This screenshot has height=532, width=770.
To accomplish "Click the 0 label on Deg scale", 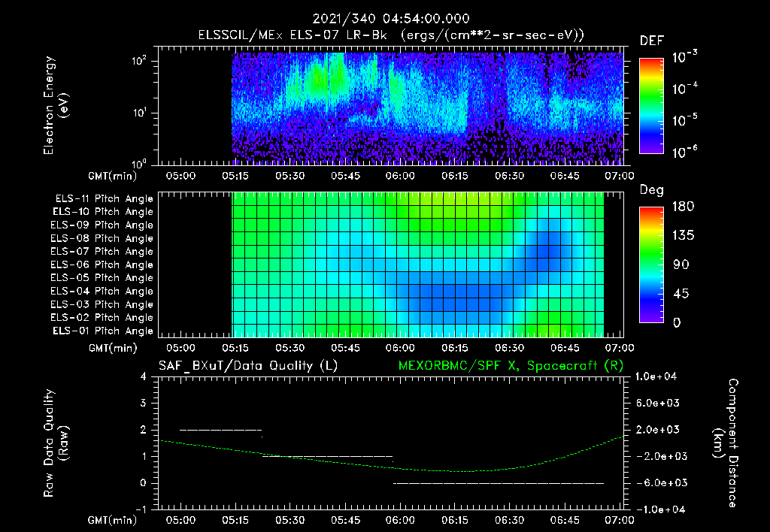I will tap(677, 322).
